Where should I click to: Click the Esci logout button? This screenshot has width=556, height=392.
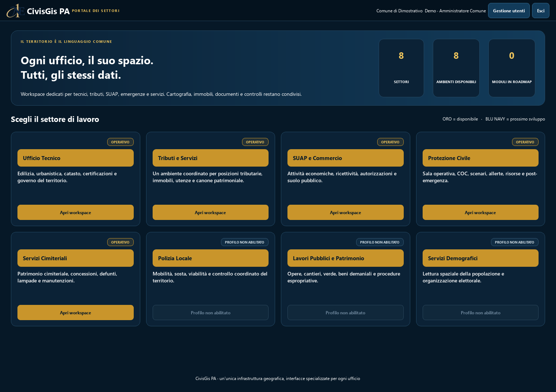541,11
